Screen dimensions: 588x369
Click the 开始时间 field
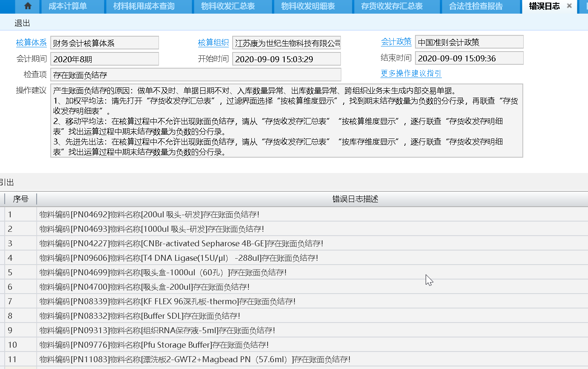(287, 59)
